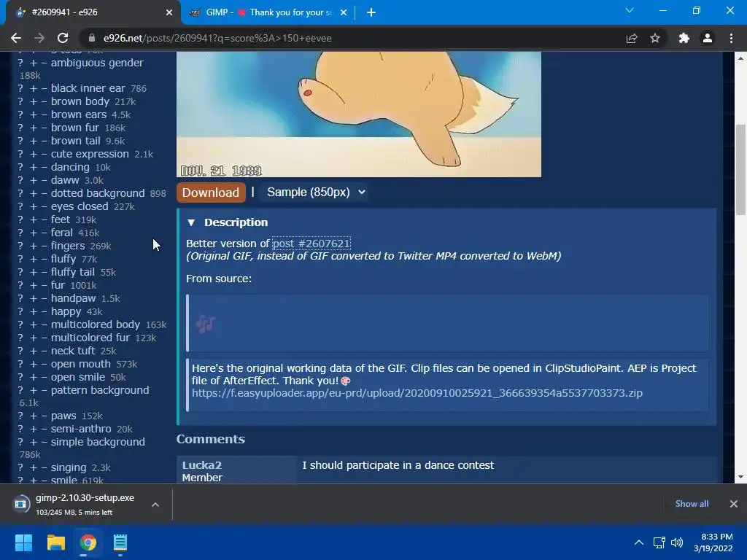Exclude the singing tag with minus

pos(44,467)
